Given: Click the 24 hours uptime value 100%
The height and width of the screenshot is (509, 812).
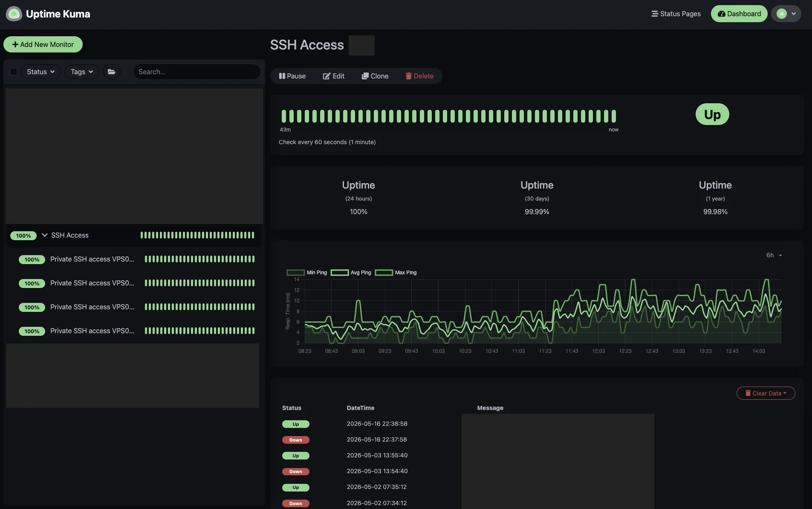Looking at the screenshot, I should pyautogui.click(x=358, y=212).
